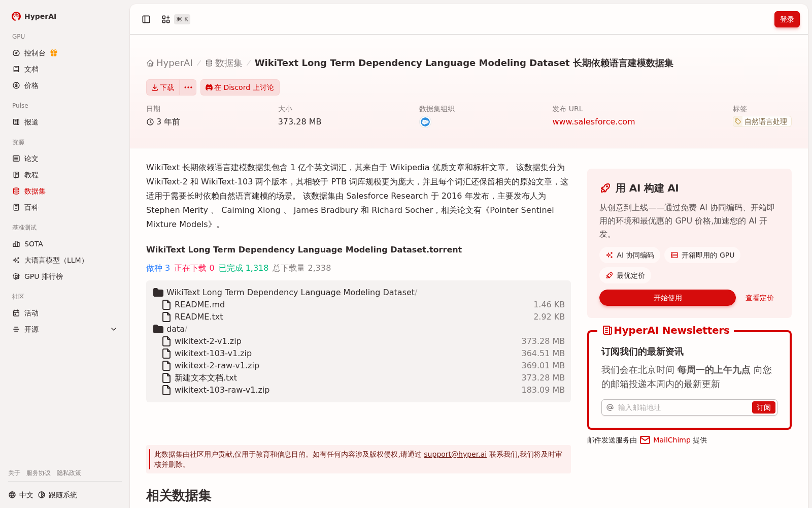Click the rocket icon by 用 AI 构建 AI
The height and width of the screenshot is (508, 812).
point(605,188)
